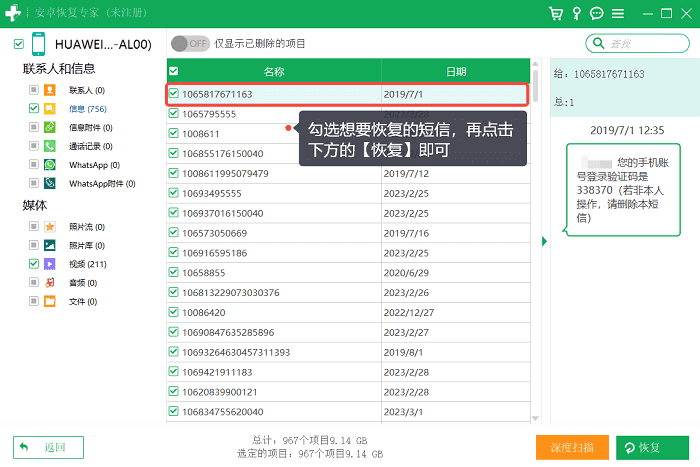Open the 信息 (756) category

point(88,109)
